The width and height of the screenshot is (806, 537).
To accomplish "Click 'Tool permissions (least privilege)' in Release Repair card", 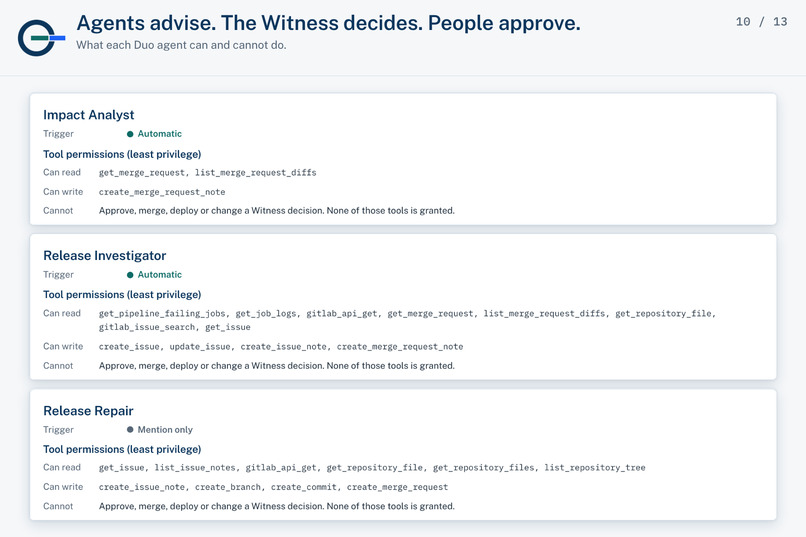I will click(x=122, y=449).
